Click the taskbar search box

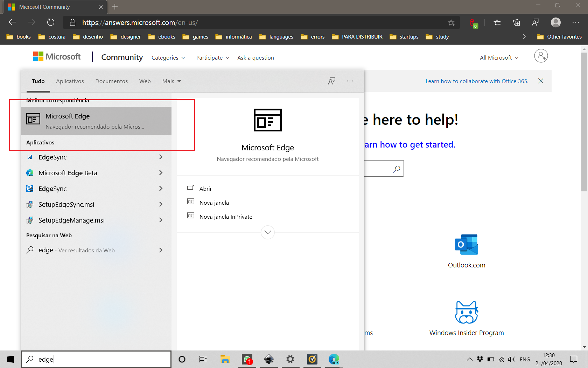point(96,359)
